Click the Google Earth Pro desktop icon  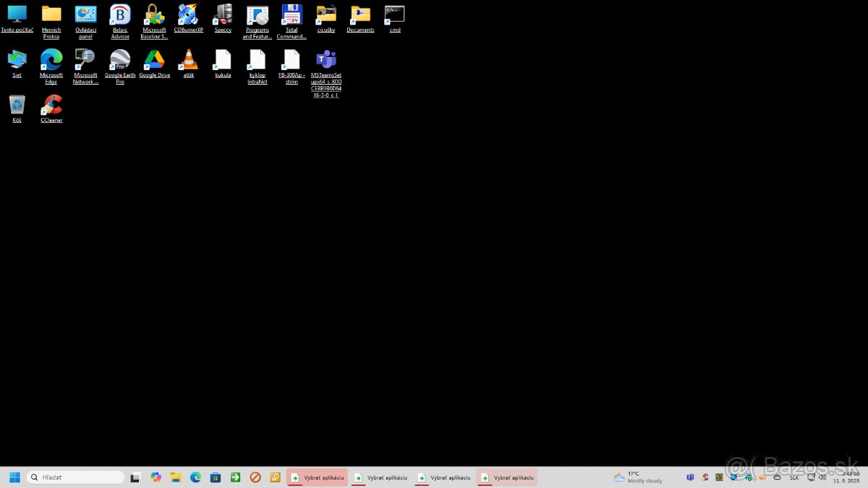[x=120, y=59]
